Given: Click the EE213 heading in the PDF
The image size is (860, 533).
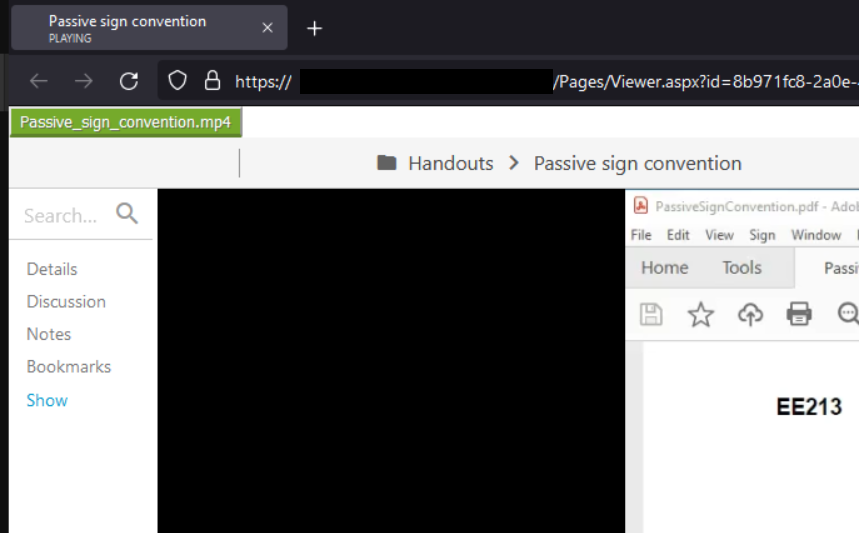Looking at the screenshot, I should (809, 407).
